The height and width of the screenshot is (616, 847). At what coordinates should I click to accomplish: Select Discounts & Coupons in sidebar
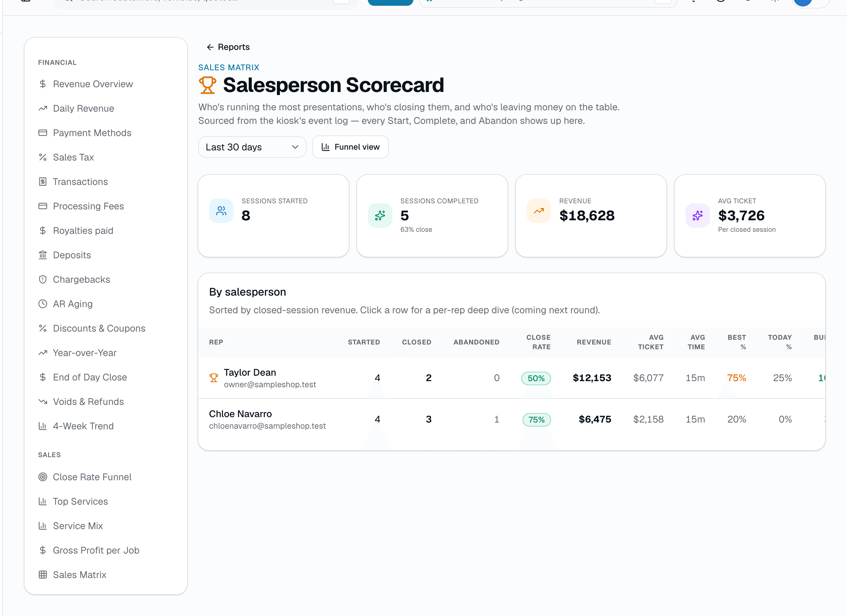point(99,329)
